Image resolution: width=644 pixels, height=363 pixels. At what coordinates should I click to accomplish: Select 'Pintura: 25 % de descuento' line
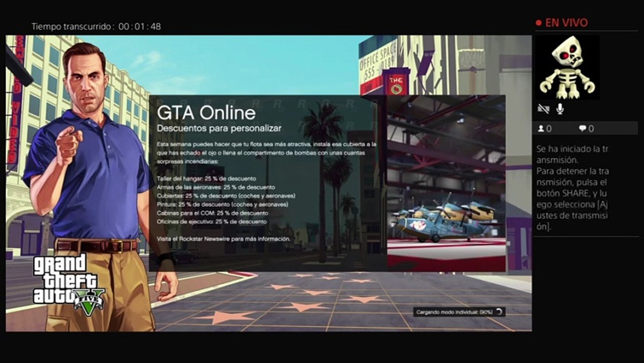coord(223,204)
